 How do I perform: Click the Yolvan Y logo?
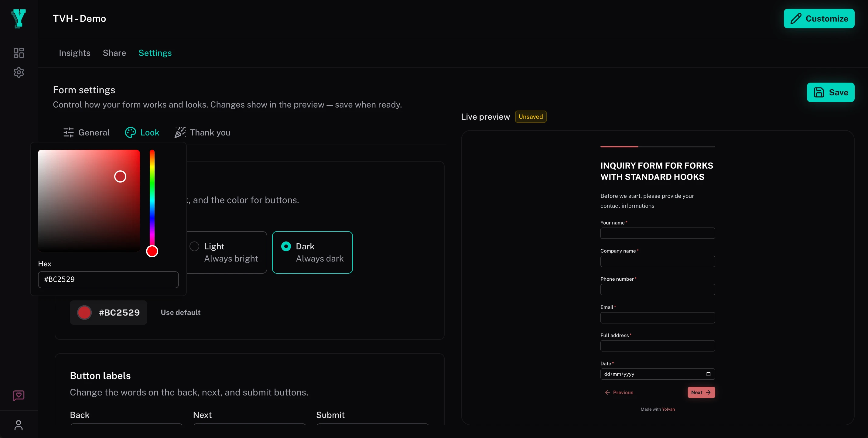point(19,19)
